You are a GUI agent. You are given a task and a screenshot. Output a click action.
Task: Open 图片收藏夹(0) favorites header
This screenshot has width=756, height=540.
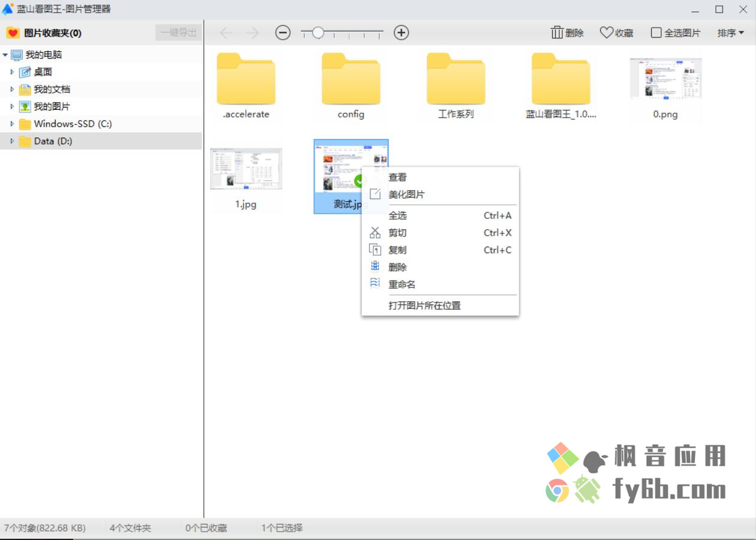coord(53,33)
